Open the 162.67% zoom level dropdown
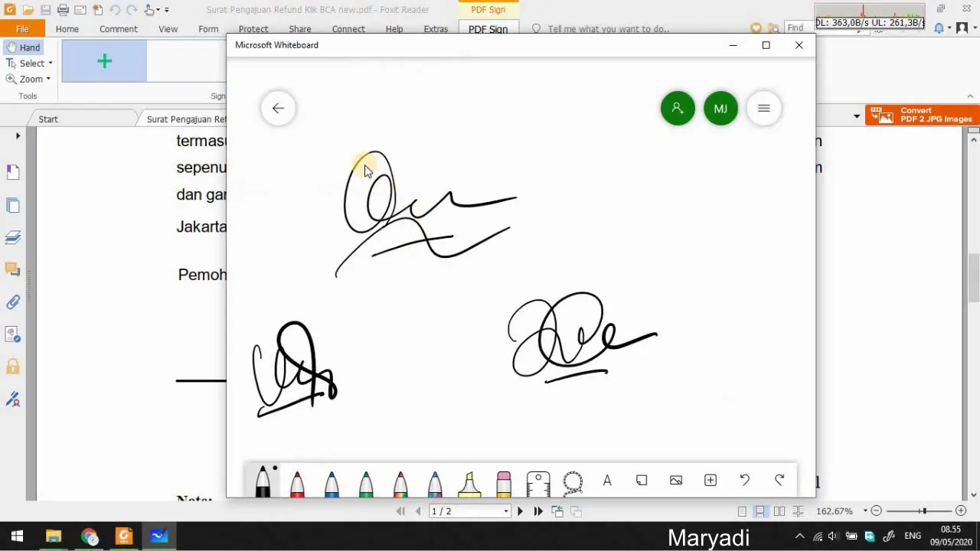 point(865,511)
